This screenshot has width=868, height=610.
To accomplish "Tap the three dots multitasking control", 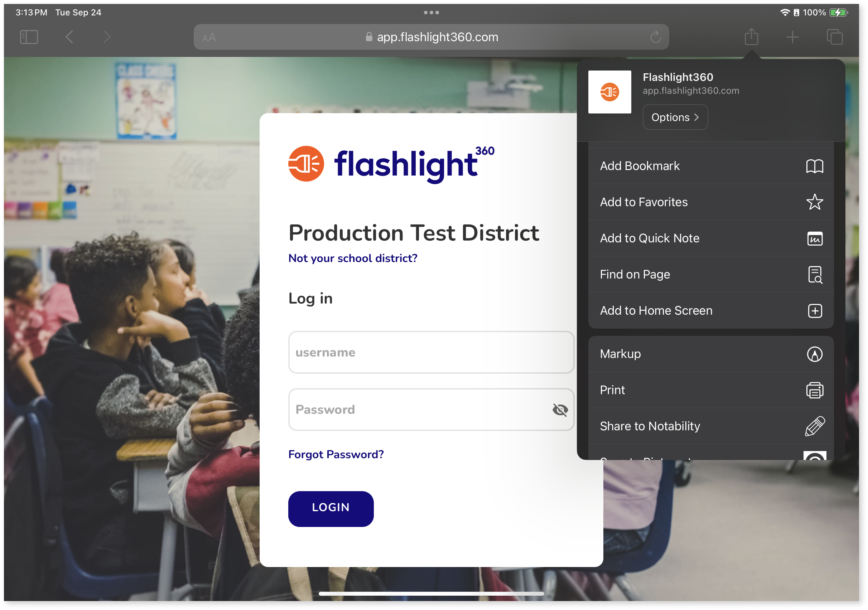I will (431, 13).
